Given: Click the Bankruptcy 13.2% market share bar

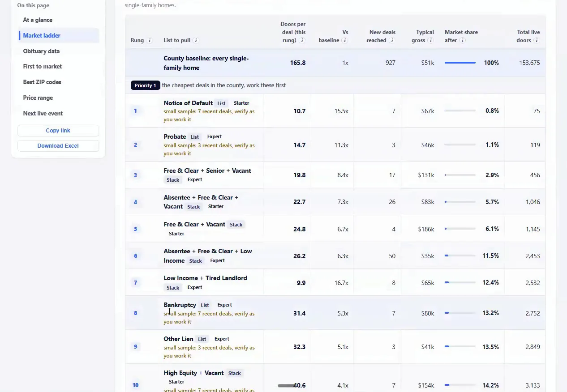Looking at the screenshot, I should click(460, 313).
